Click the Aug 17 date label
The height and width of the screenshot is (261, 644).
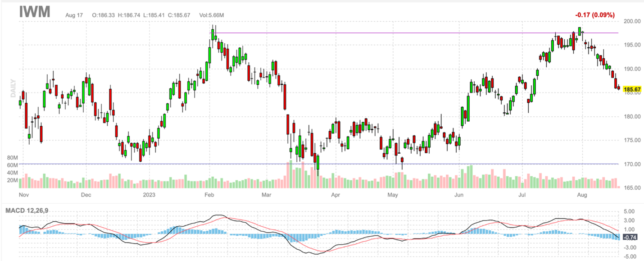(x=74, y=15)
